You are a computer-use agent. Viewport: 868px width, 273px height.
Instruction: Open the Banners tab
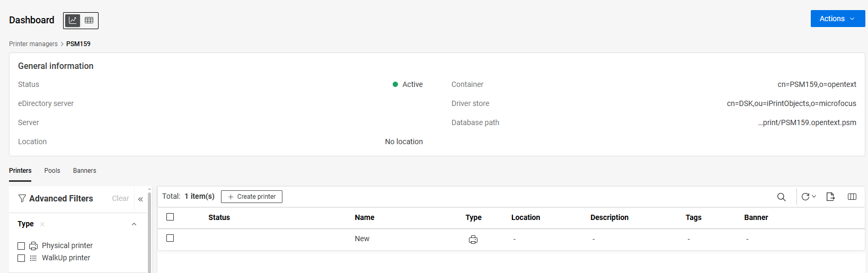(x=84, y=171)
